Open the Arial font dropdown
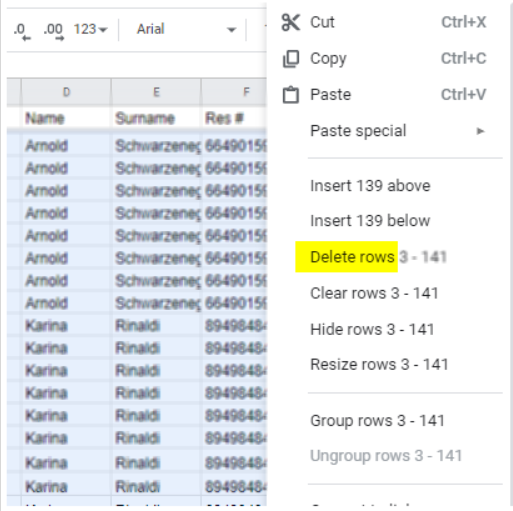Image resolution: width=513 pixels, height=511 pixels. coord(186,29)
